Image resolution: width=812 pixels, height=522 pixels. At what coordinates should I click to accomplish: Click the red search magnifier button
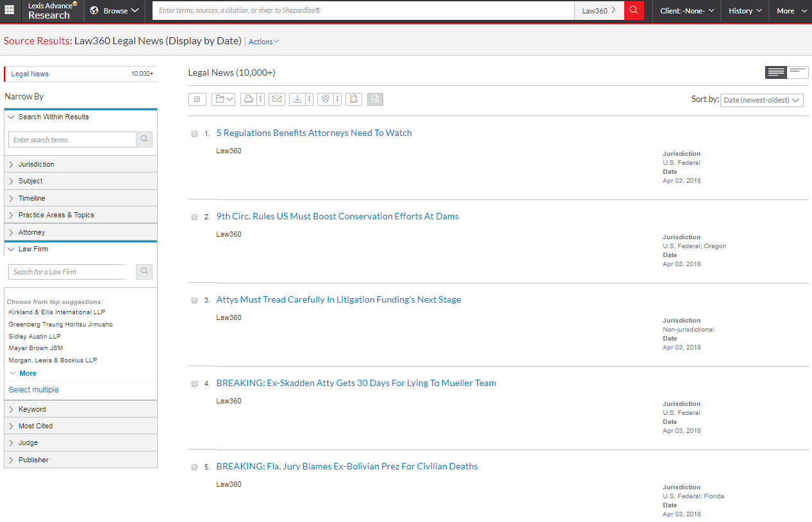tap(634, 10)
